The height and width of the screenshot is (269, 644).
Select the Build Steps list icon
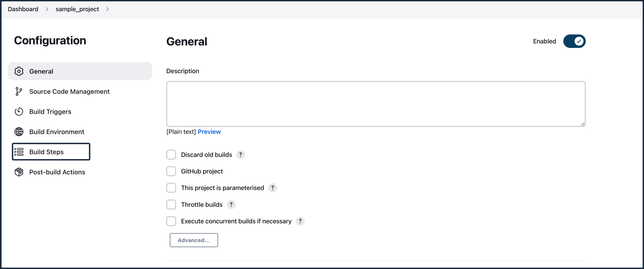(19, 152)
